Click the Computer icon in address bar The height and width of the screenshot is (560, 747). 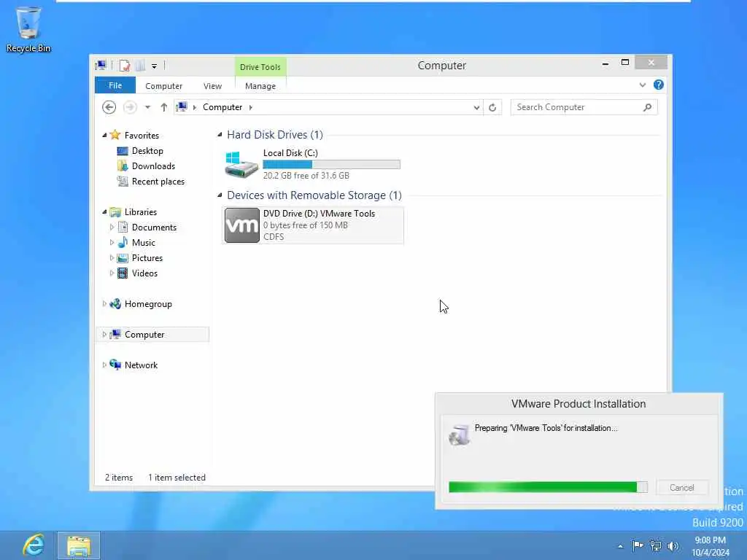coord(182,106)
